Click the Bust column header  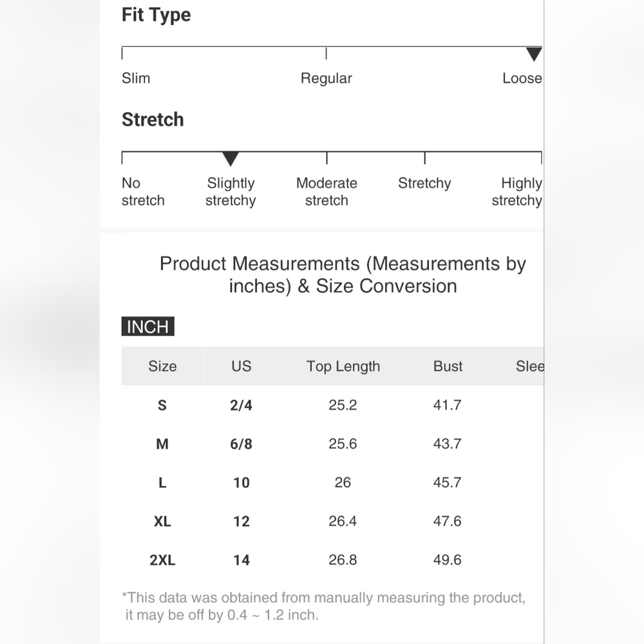(x=448, y=366)
